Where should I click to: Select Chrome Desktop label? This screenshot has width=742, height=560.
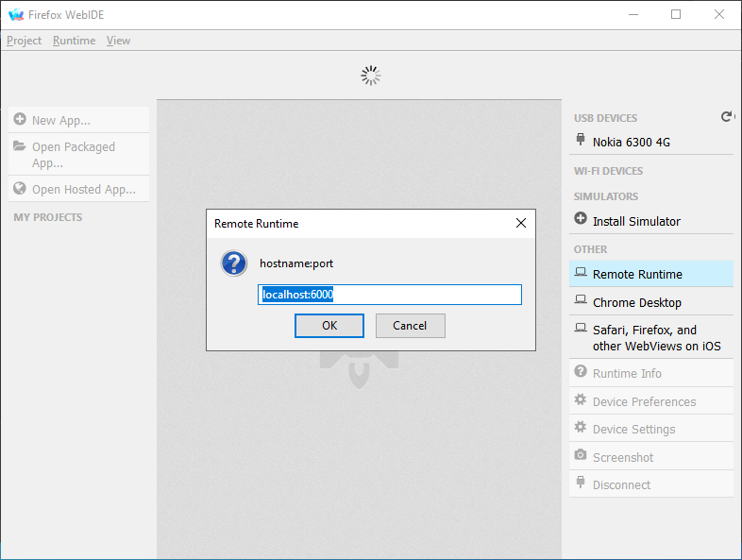tap(637, 302)
